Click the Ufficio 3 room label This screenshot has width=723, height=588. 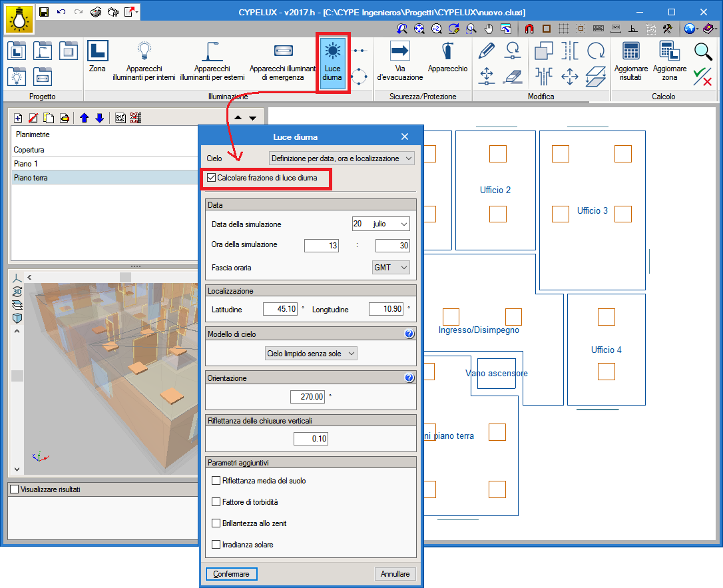tap(593, 210)
